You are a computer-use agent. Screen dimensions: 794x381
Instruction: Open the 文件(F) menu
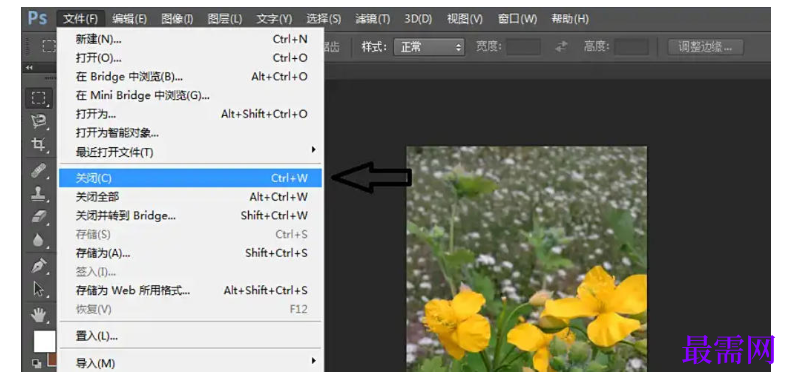(x=81, y=19)
